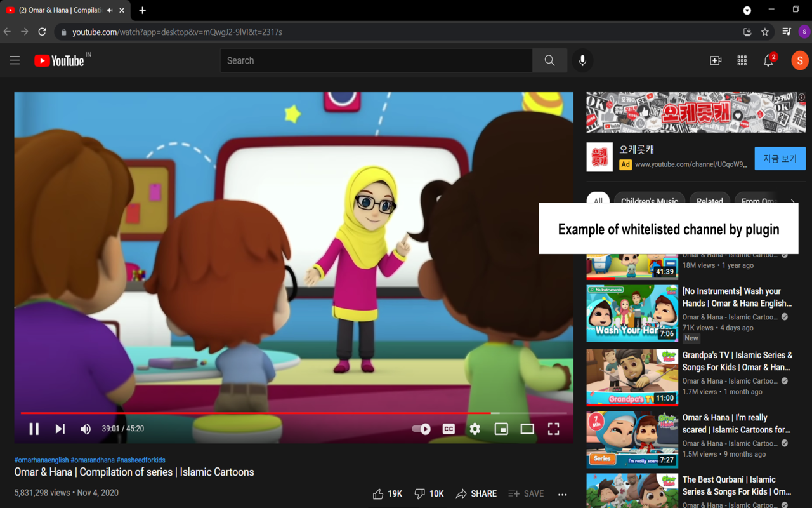The height and width of the screenshot is (508, 812).
Task: Mute the video volume speaker
Action: 86,429
